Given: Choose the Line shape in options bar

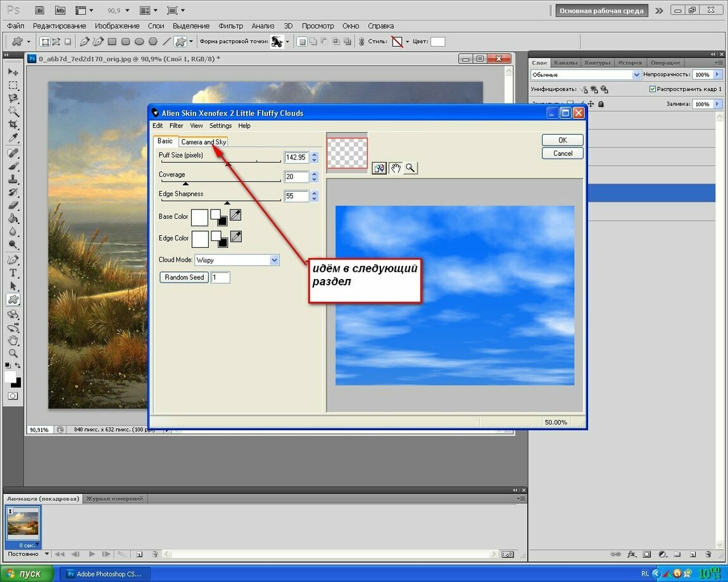Looking at the screenshot, I should point(166,41).
